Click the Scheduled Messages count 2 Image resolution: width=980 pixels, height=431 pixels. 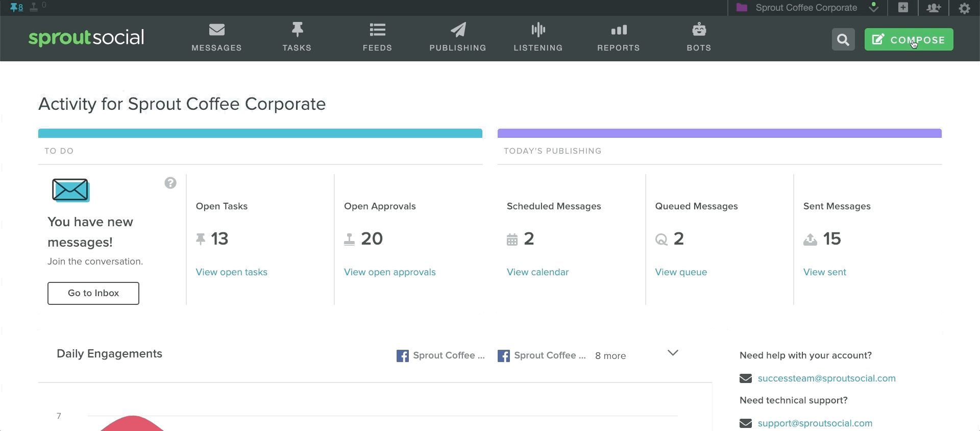click(x=529, y=238)
